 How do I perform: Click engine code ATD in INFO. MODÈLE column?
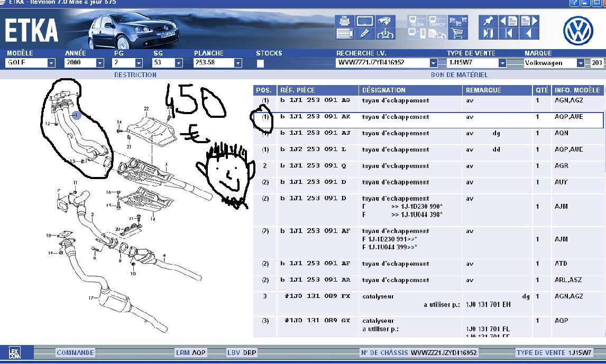point(561,264)
